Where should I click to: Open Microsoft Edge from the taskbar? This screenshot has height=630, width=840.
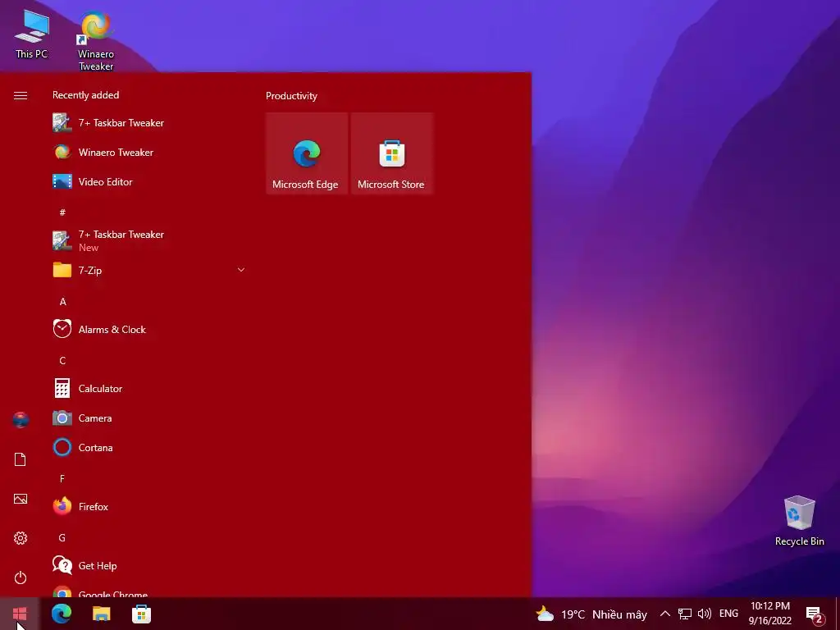(x=61, y=614)
